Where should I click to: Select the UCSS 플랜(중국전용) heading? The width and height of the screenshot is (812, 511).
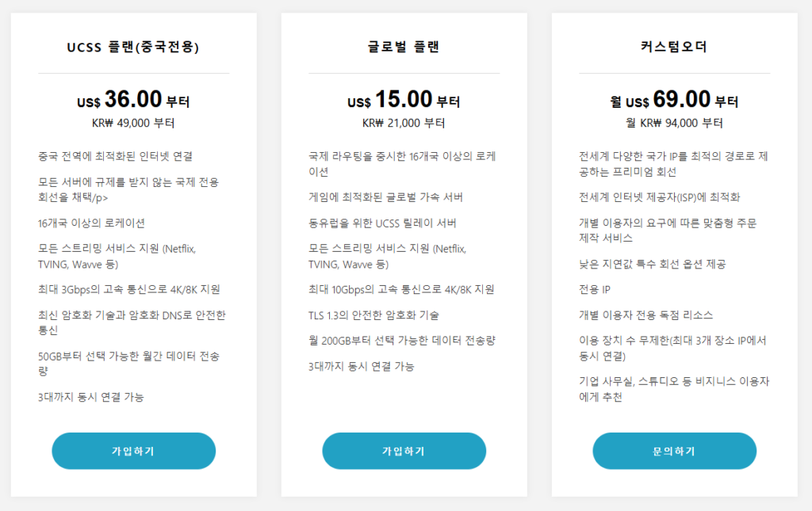pos(133,47)
